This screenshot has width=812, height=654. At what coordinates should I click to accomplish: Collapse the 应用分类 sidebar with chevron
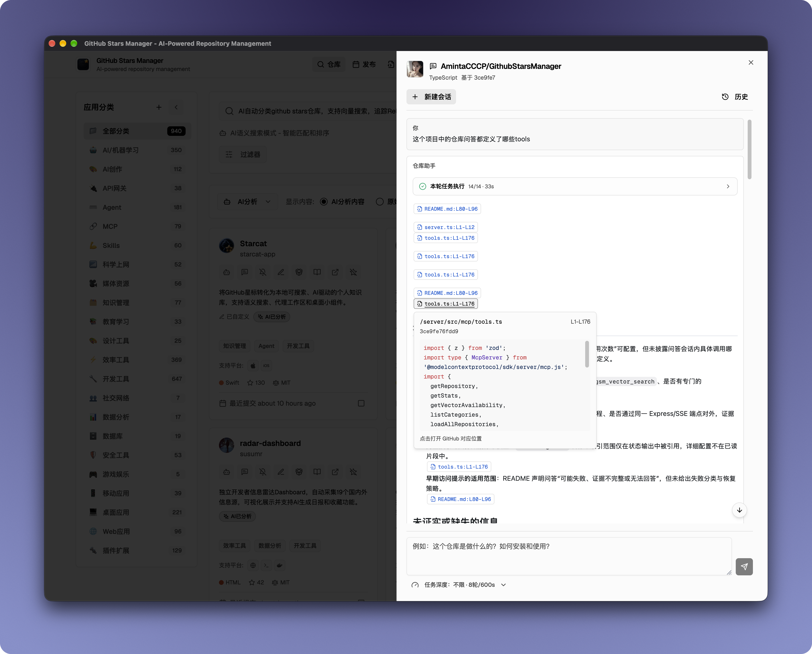(176, 107)
